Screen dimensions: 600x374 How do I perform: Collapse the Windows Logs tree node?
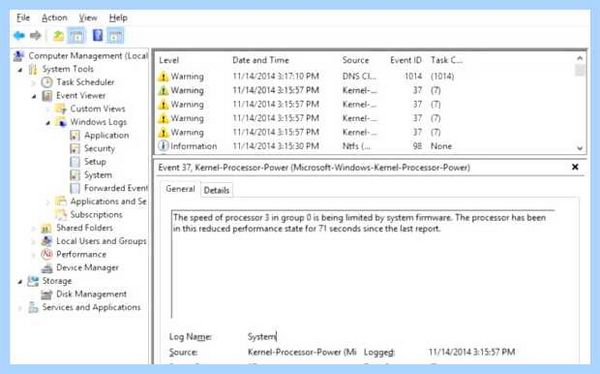tap(48, 123)
